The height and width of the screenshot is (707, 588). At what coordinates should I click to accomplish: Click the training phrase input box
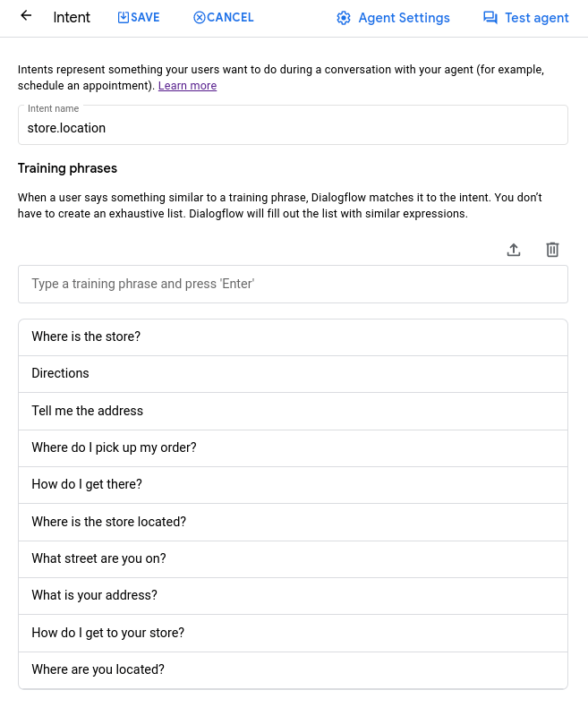click(293, 284)
